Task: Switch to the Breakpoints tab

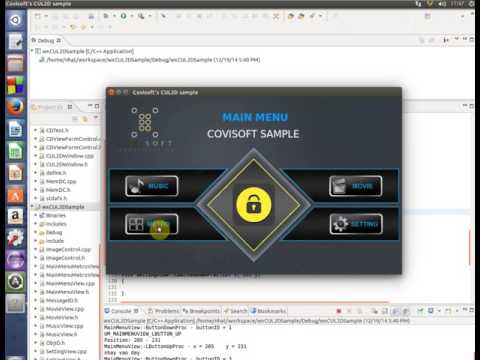Action: pyautogui.click(x=201, y=311)
